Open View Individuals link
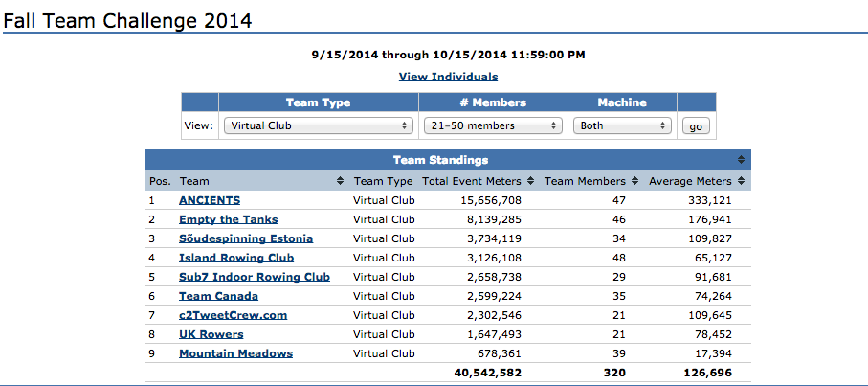Screen dimensions: 868x386 click(x=448, y=77)
